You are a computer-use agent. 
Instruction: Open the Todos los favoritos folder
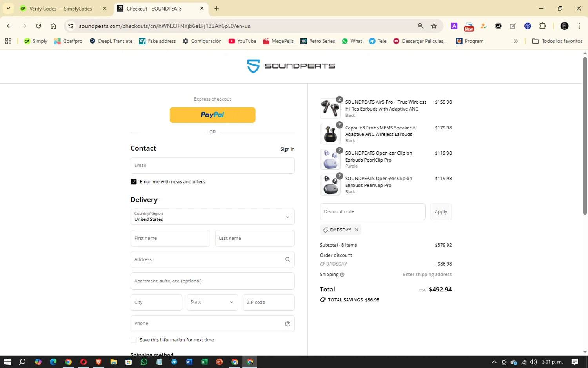pos(557,41)
